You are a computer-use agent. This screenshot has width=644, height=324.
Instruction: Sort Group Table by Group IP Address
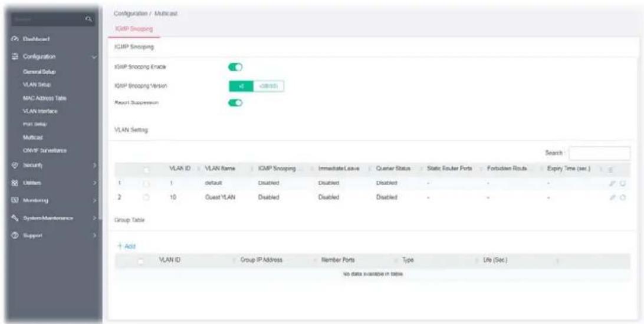click(261, 261)
